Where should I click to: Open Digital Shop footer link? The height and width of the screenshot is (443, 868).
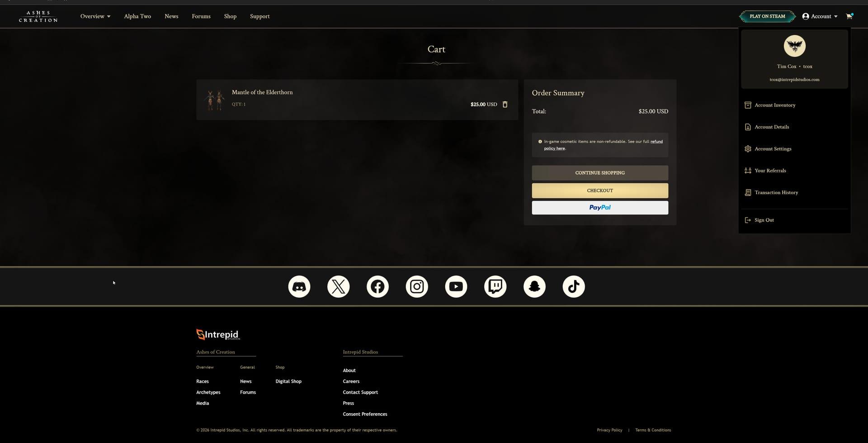pos(288,381)
